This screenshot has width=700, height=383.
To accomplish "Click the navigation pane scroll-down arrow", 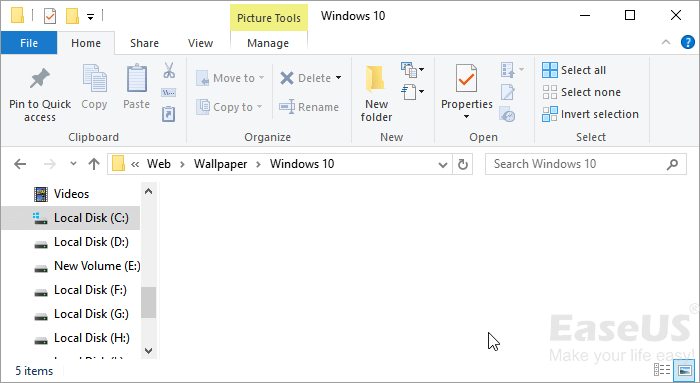I will 149,351.
